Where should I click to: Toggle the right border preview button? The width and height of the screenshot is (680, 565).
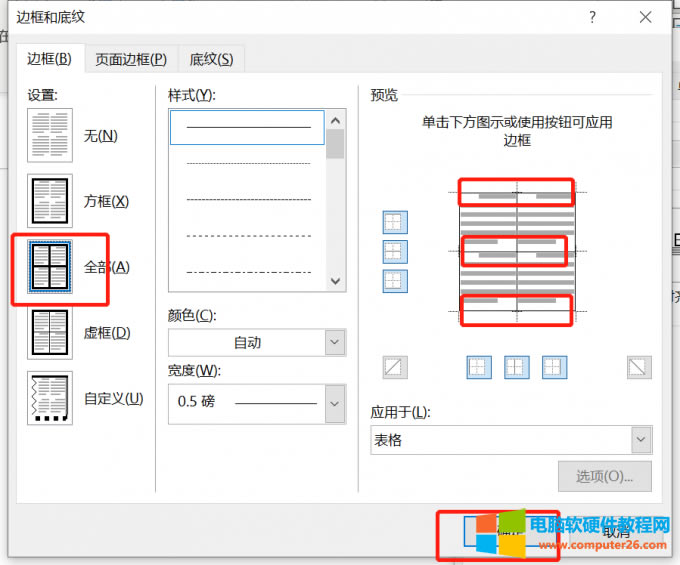click(554, 367)
